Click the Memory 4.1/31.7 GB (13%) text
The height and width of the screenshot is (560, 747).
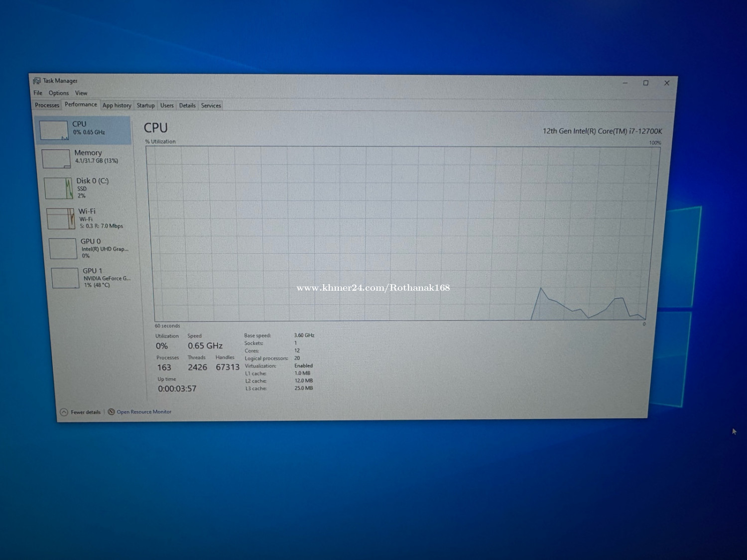(97, 161)
